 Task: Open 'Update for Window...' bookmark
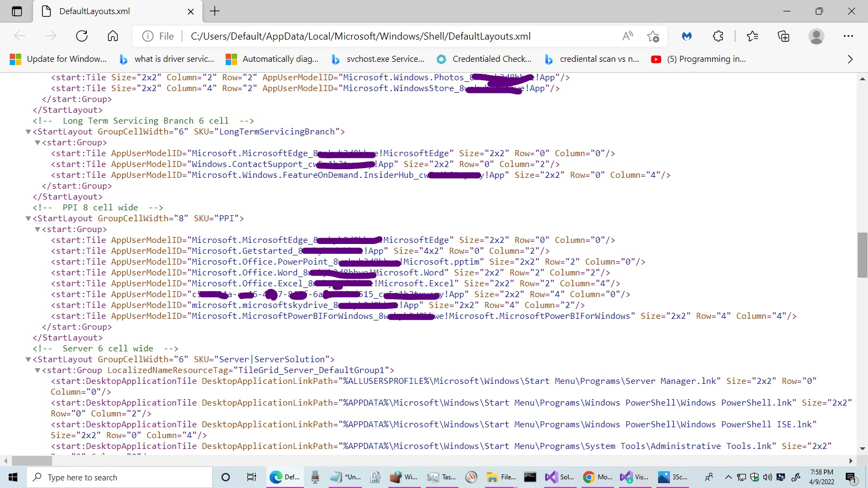(59, 59)
